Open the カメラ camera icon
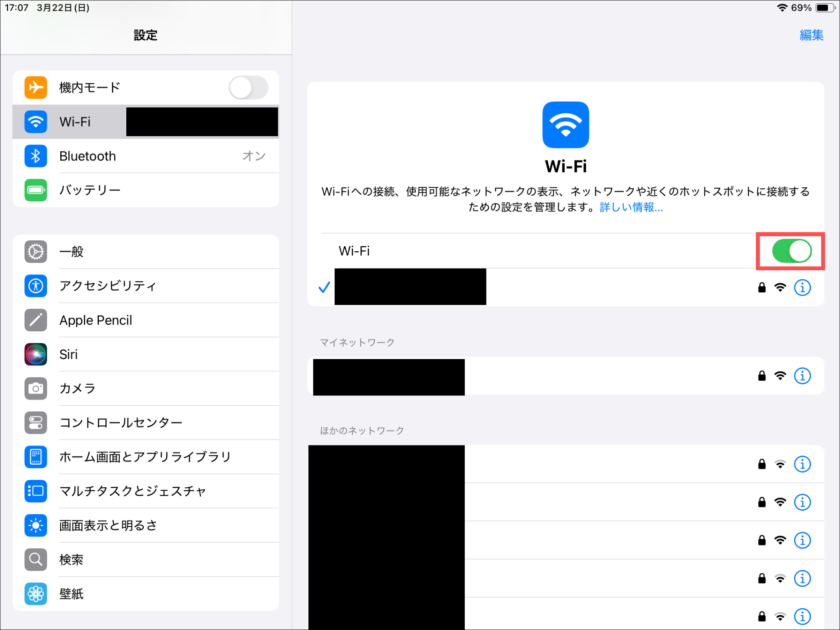 point(36,388)
